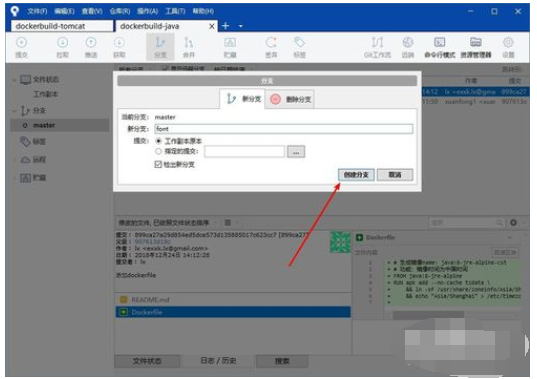Click the 回滚区块 button in the diff
Viewport: 537px width, 379px height.
coord(505,252)
